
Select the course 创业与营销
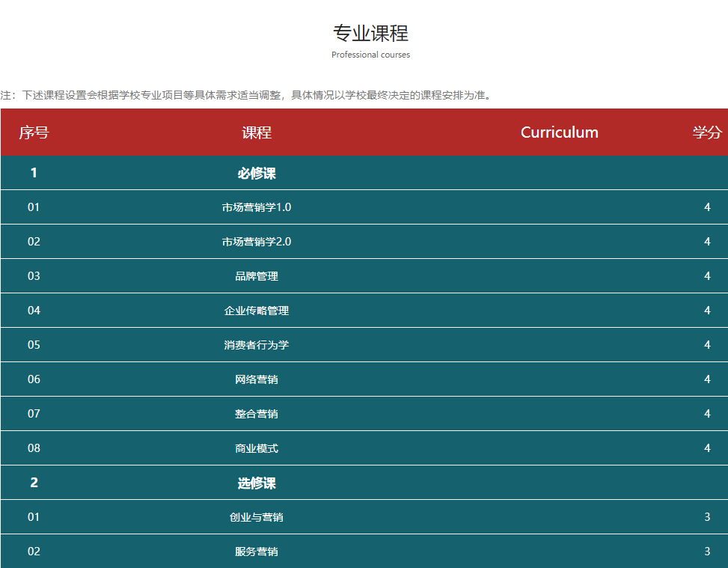coord(257,517)
